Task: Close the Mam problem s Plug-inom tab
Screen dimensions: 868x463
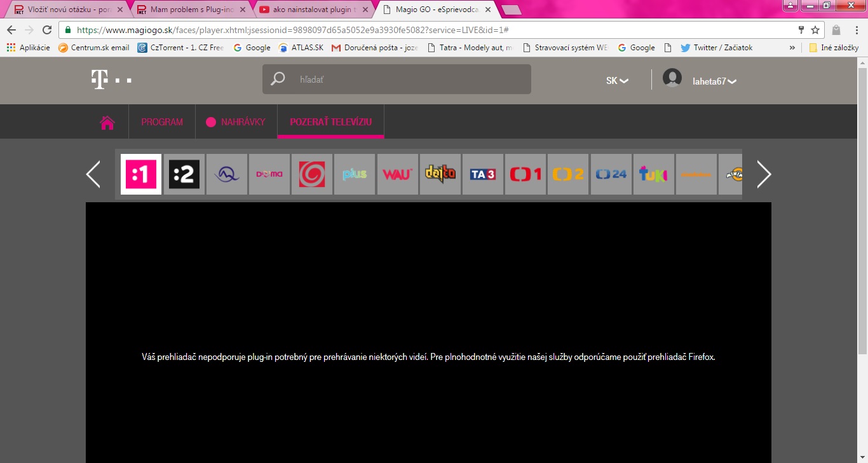Action: 242,10
